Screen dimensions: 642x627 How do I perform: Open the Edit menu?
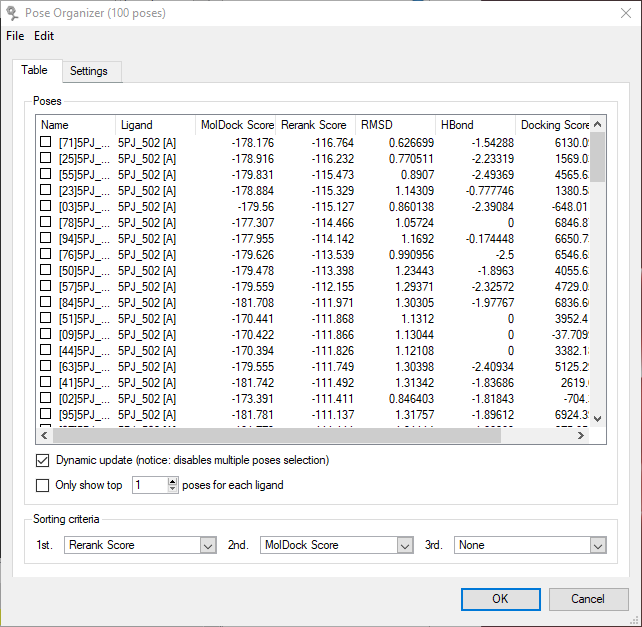coord(44,36)
